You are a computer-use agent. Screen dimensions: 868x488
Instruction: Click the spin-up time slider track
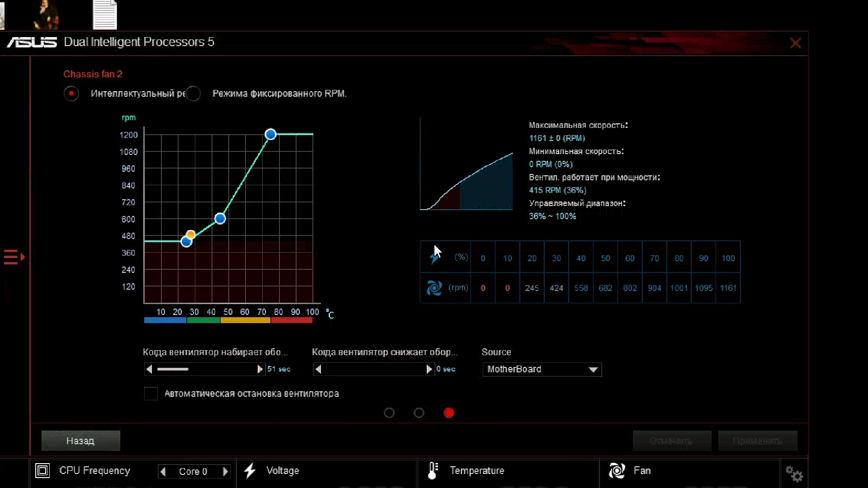pos(204,369)
